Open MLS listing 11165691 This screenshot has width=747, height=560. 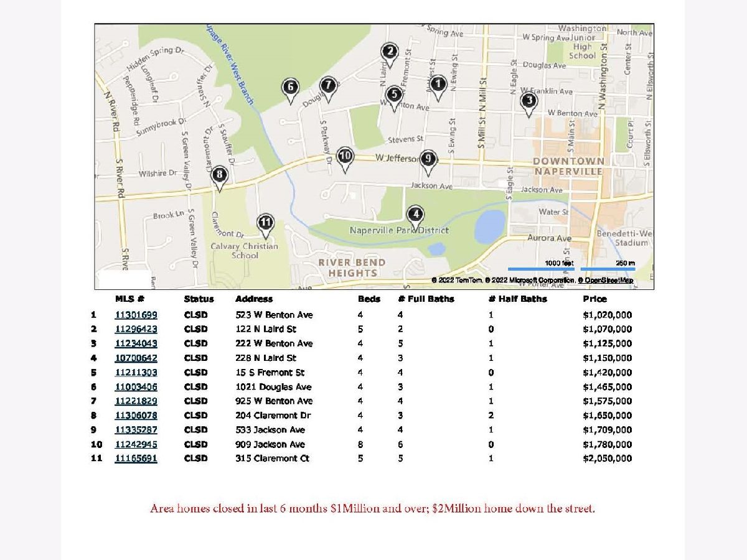click(x=136, y=459)
